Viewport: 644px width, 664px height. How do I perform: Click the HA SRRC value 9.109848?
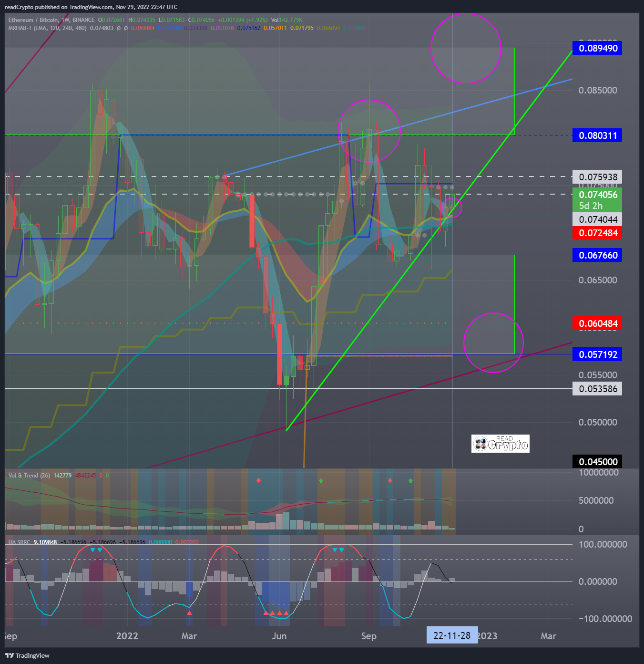point(45,542)
